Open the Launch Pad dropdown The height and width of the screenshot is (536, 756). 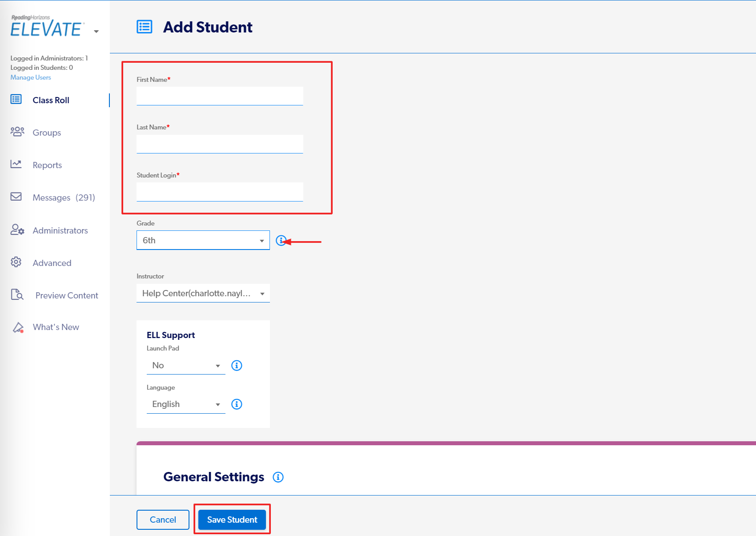tap(186, 366)
